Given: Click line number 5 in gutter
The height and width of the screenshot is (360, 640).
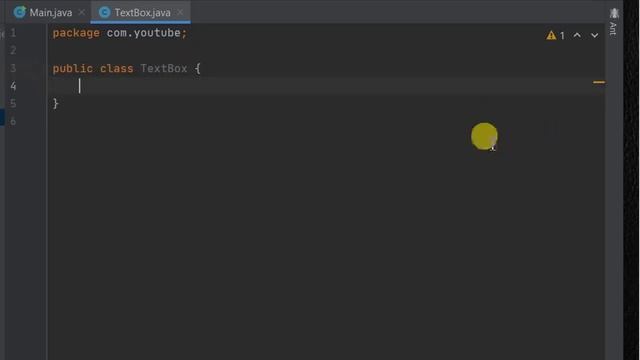Looking at the screenshot, I should (x=13, y=104).
